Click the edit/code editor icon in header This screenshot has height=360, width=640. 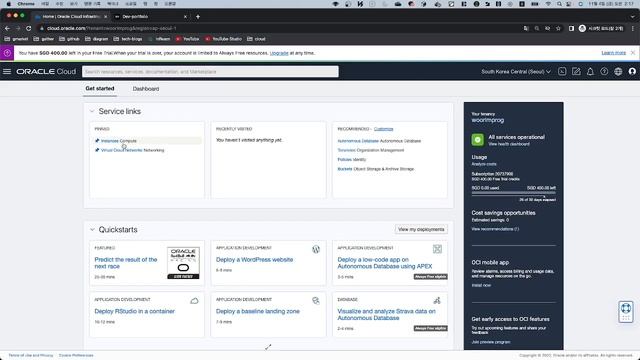coord(576,71)
